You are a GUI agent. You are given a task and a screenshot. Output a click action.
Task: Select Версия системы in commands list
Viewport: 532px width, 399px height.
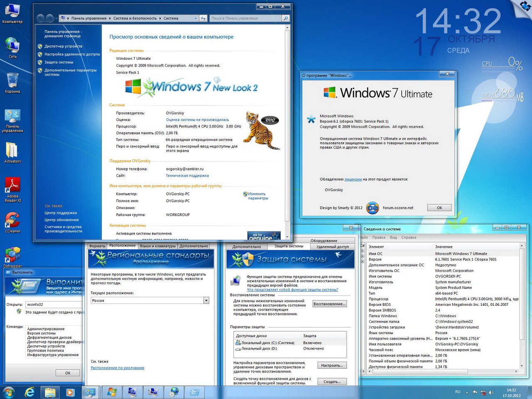click(x=41, y=333)
